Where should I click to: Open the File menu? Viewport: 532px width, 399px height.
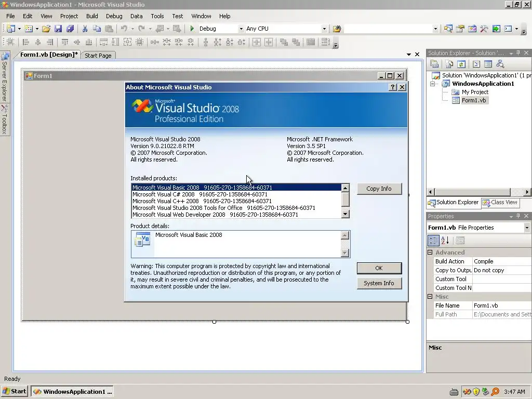click(10, 16)
